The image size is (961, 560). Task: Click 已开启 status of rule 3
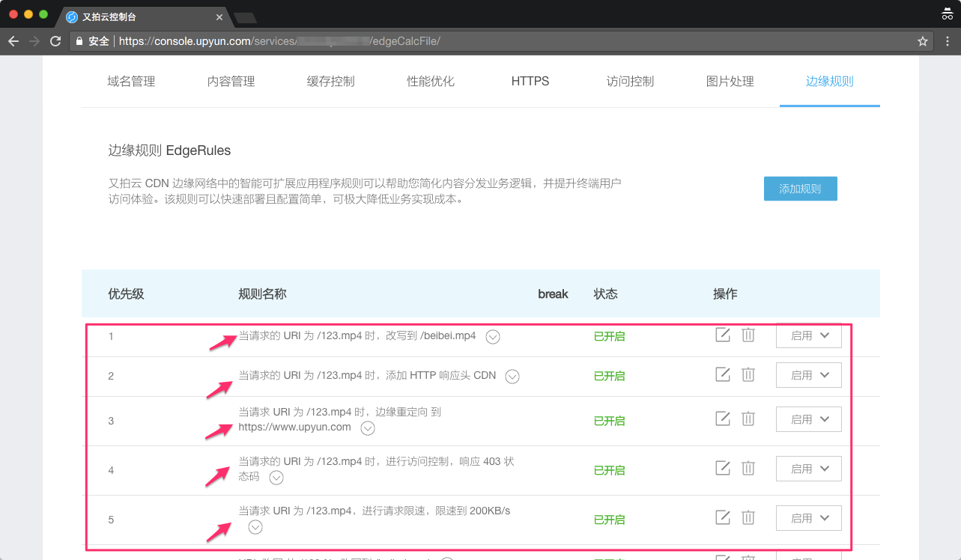point(609,421)
